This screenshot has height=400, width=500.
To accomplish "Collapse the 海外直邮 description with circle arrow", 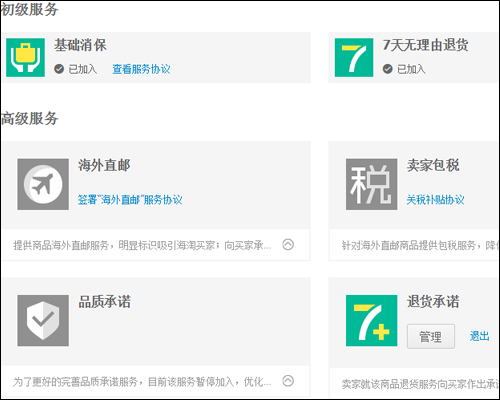I will click(288, 245).
